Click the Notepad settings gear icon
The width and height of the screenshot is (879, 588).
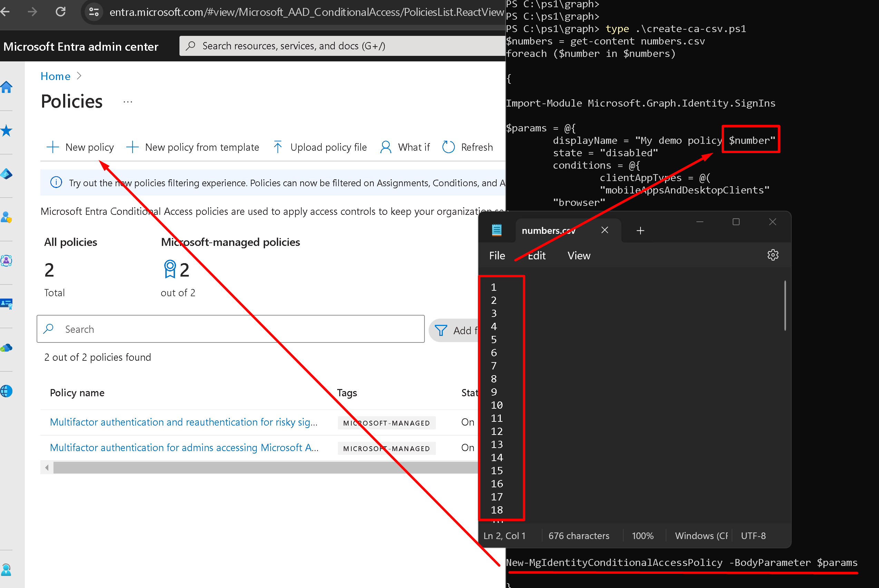[x=772, y=256]
